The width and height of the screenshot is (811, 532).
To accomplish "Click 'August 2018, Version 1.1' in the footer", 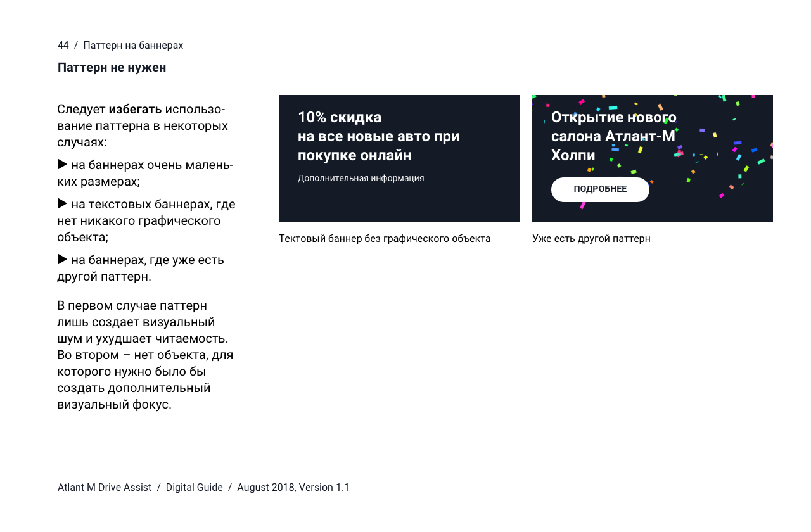I will coord(293,488).
